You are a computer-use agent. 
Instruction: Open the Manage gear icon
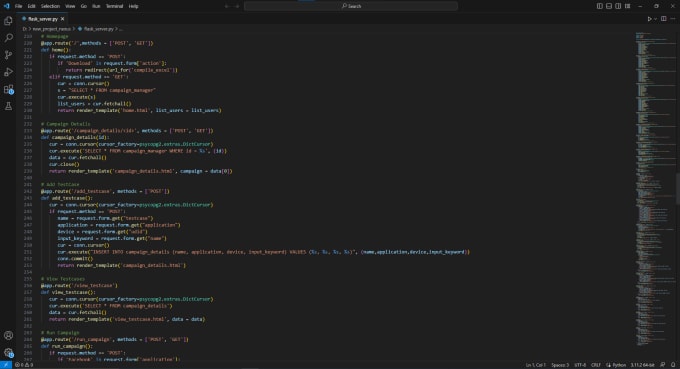tap(8, 353)
